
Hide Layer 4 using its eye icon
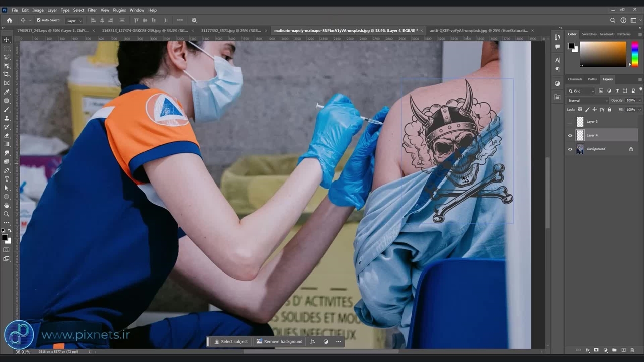tap(570, 135)
